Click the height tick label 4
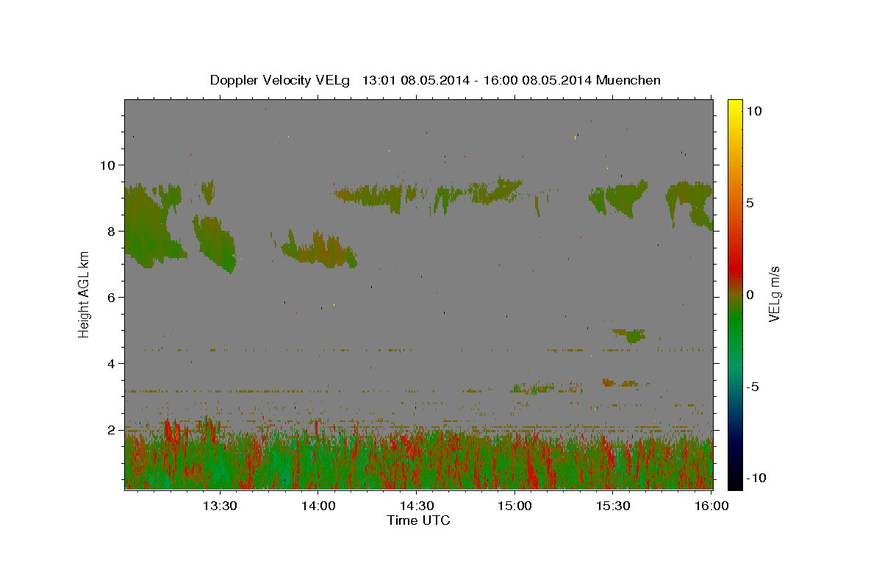Screen dimensions: 882x588 pyautogui.click(x=111, y=363)
